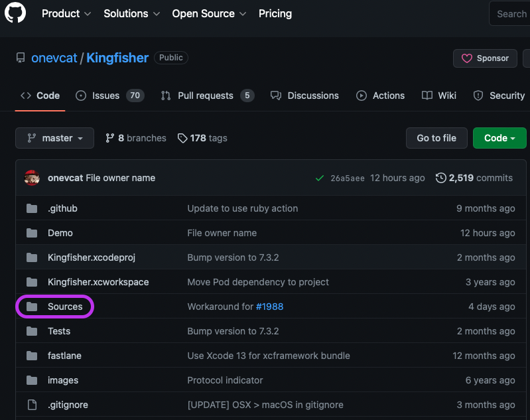This screenshot has height=420, width=530.
Task: Open the images folder name
Action: click(63, 380)
